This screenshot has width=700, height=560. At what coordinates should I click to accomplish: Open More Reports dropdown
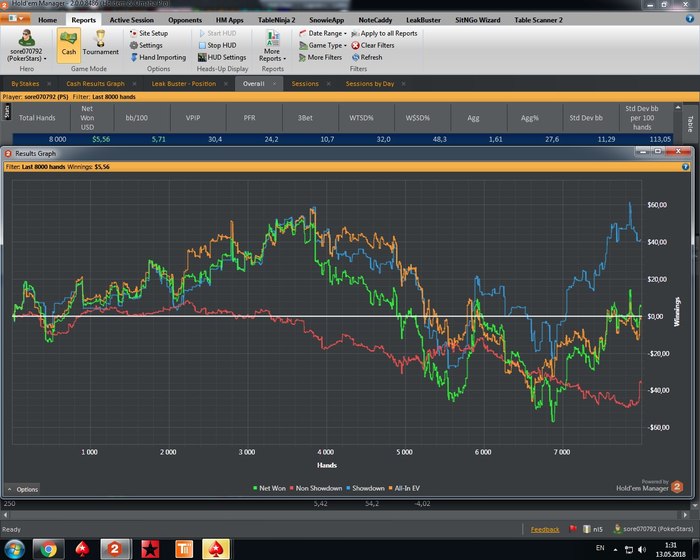tap(272, 46)
